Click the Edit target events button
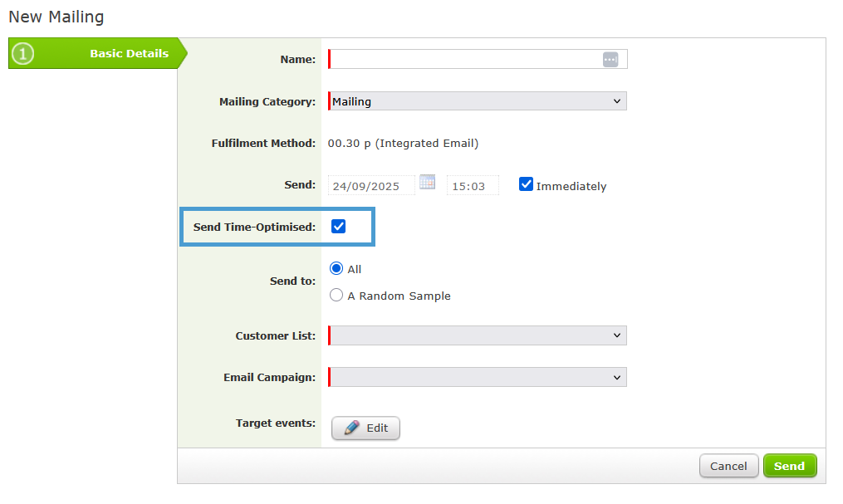The height and width of the screenshot is (504, 843). [x=365, y=428]
